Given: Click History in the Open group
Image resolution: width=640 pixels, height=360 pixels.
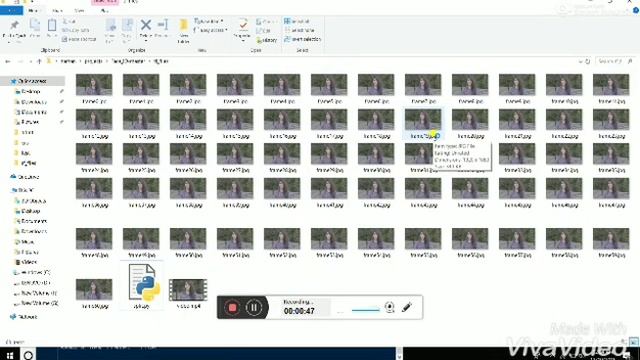Looking at the screenshot, I should tap(267, 40).
